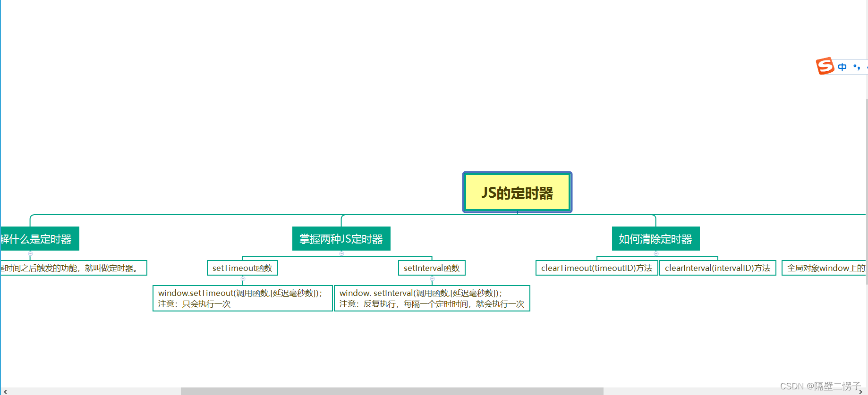868x395 pixels.
Task: Click the horizontal scrollbar left arrow
Action: [x=5, y=391]
